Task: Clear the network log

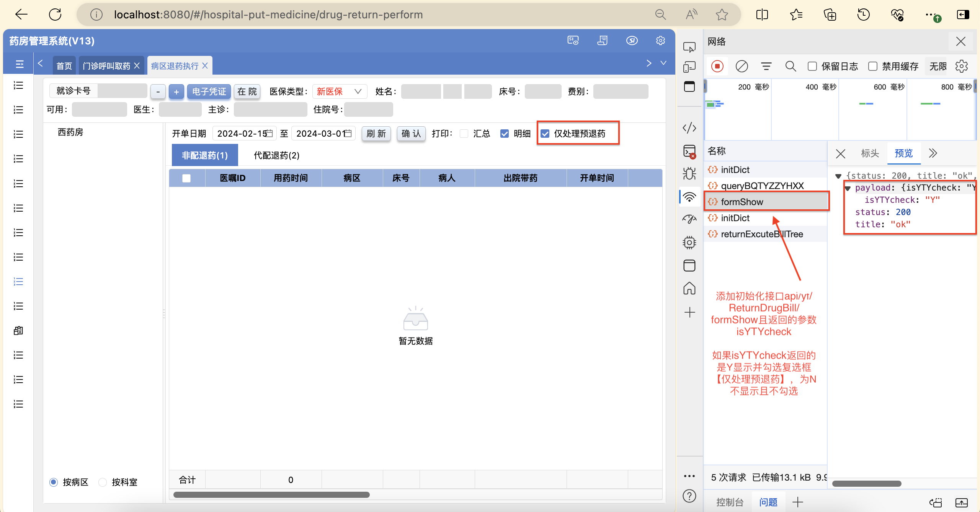Action: 742,66
